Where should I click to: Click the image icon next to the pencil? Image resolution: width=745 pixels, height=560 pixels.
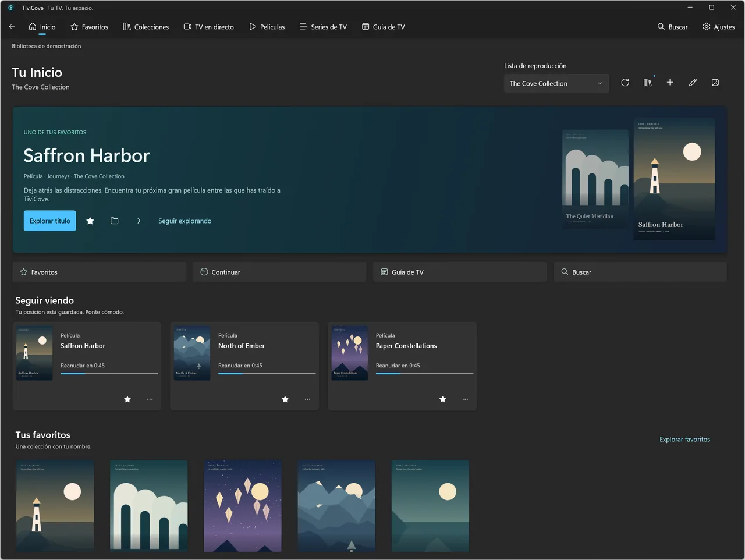point(715,83)
